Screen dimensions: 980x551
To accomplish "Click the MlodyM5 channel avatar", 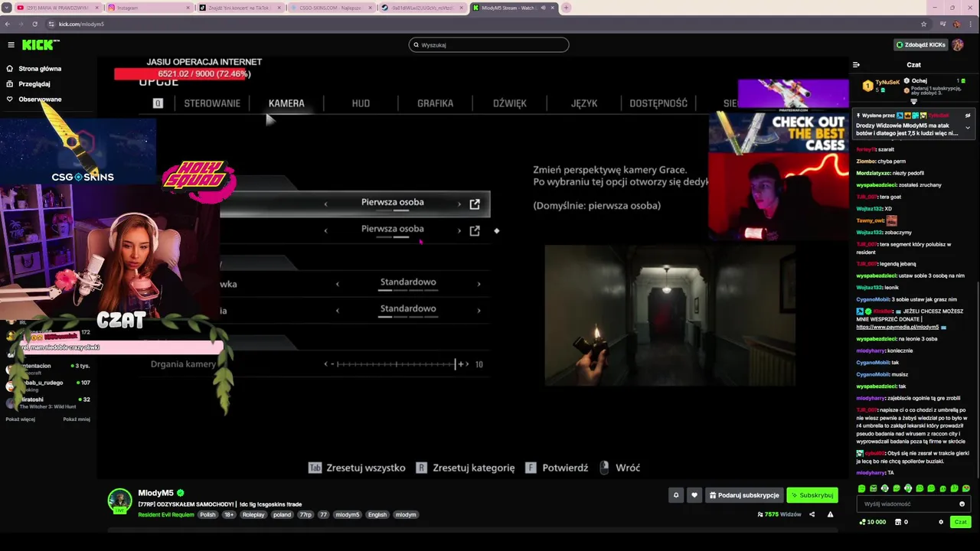I will [119, 500].
